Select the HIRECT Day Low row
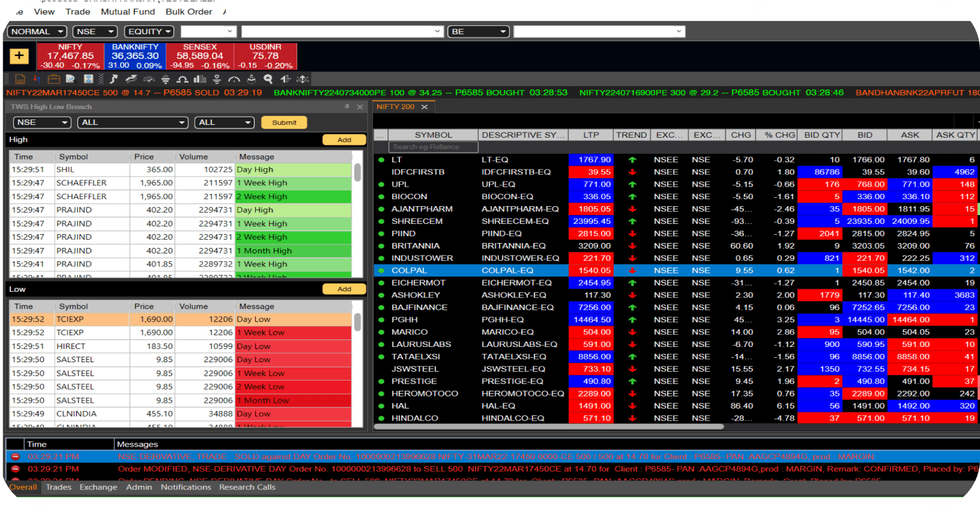The width and height of the screenshot is (980, 510). [x=181, y=346]
